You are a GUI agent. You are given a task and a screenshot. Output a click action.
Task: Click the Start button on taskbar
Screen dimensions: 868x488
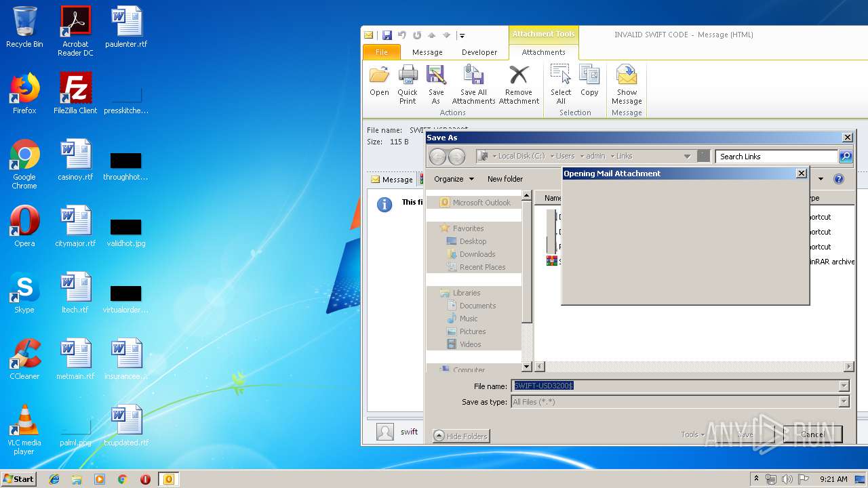19,479
